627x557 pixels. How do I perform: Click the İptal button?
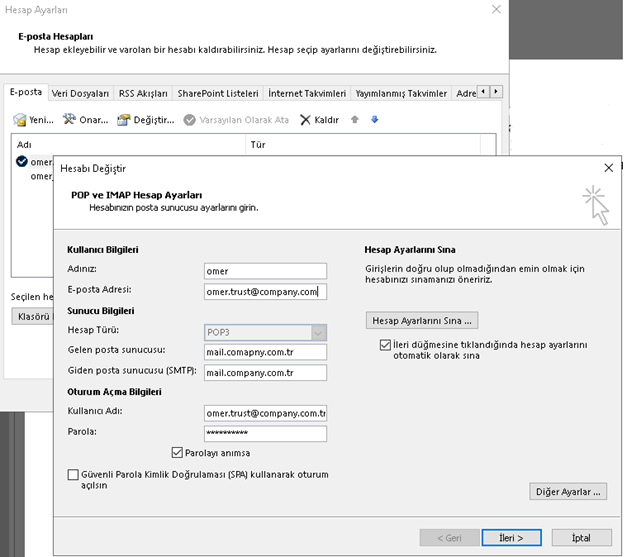point(581,538)
